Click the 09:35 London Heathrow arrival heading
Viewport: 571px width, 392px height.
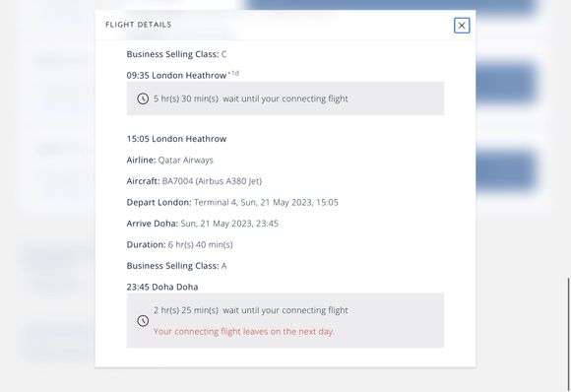coord(176,76)
